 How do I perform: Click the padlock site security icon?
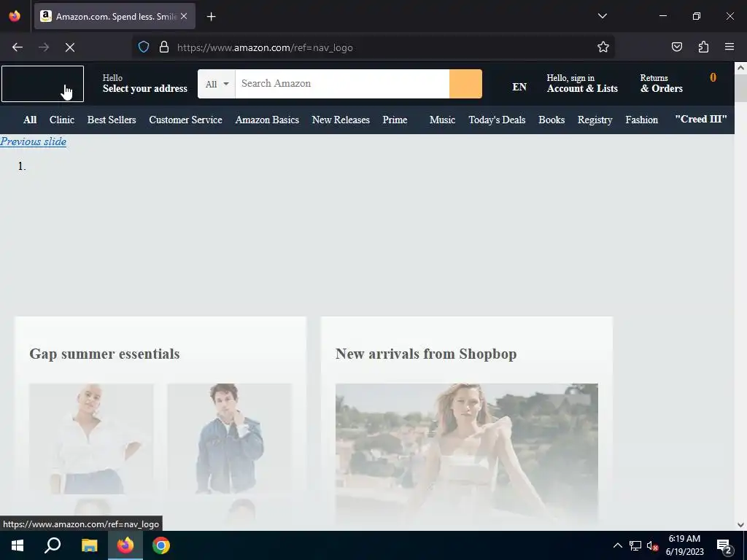point(164,47)
